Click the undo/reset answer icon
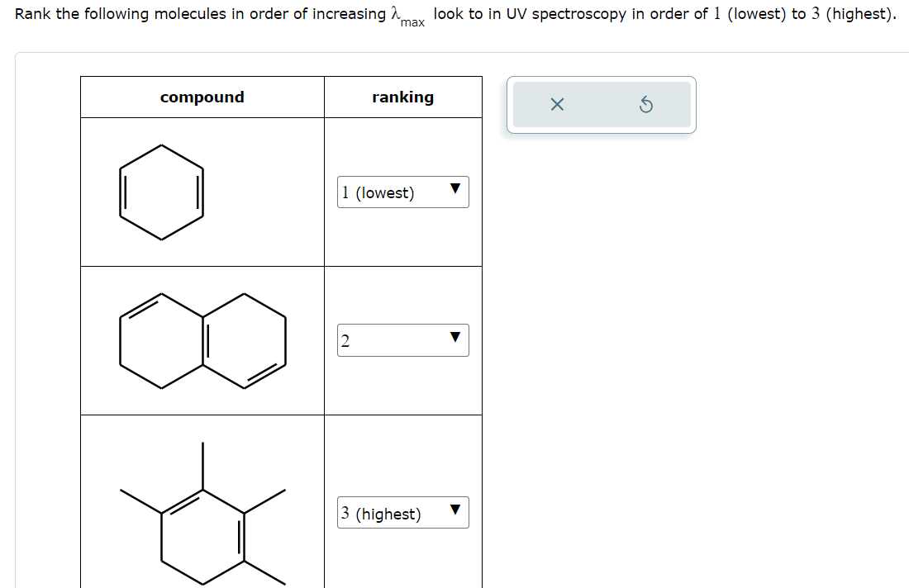Image resolution: width=909 pixels, height=588 pixels. point(647,104)
